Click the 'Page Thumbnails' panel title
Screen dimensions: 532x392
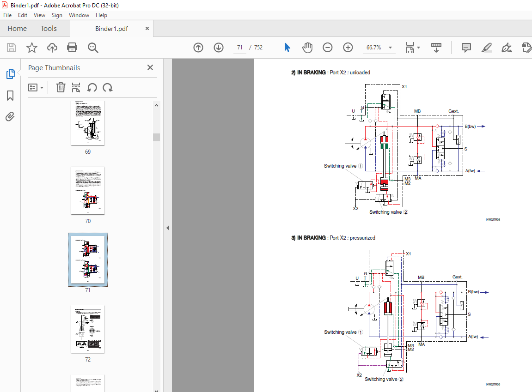tap(54, 68)
